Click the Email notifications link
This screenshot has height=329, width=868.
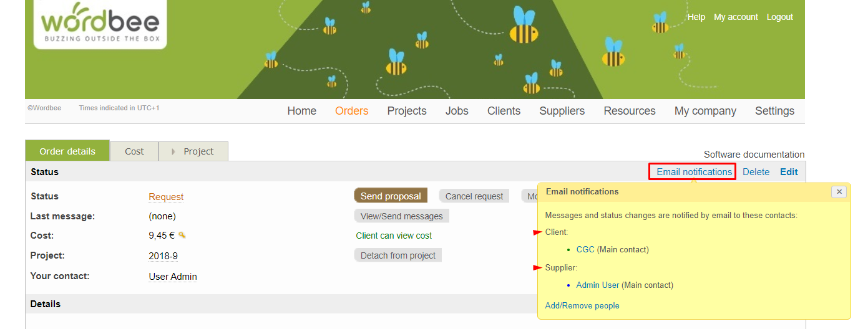694,172
